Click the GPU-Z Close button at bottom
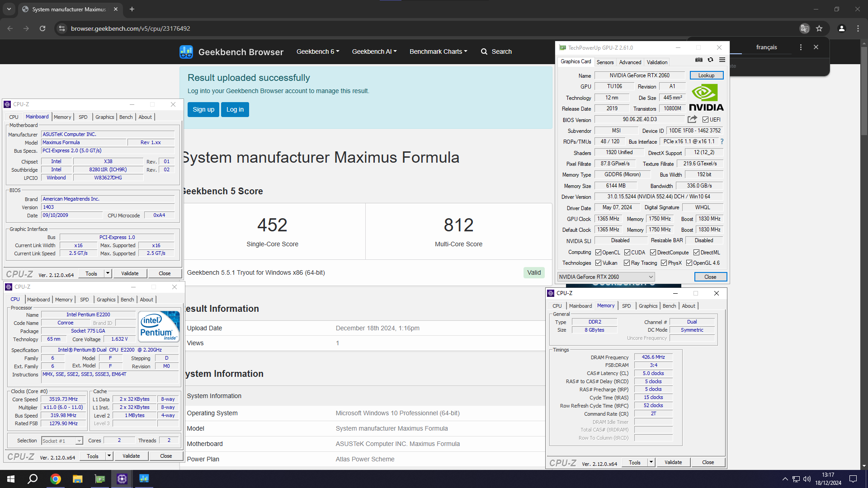 [x=710, y=277]
